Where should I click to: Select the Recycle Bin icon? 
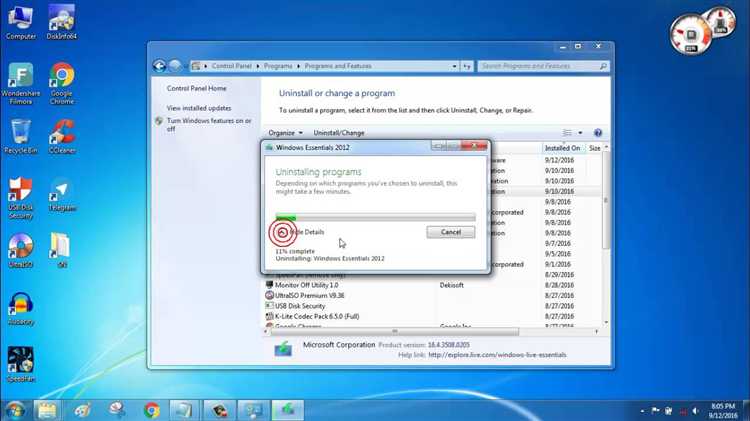point(21,137)
